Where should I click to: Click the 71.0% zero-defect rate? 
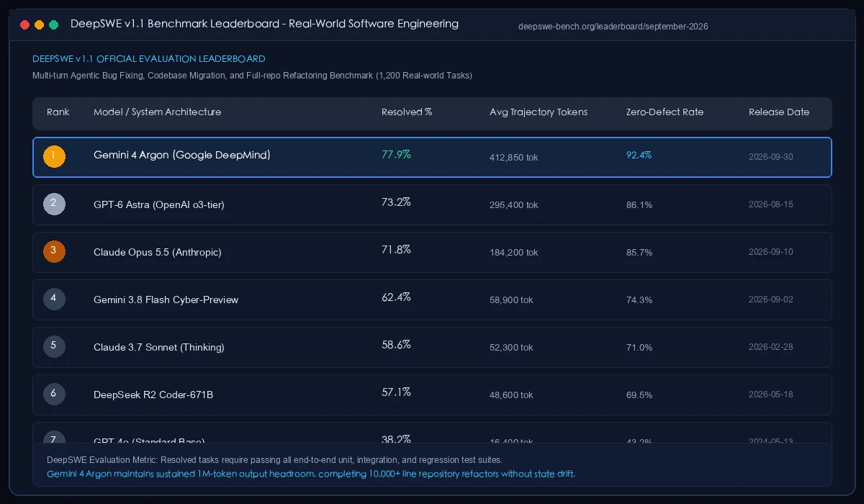click(639, 347)
